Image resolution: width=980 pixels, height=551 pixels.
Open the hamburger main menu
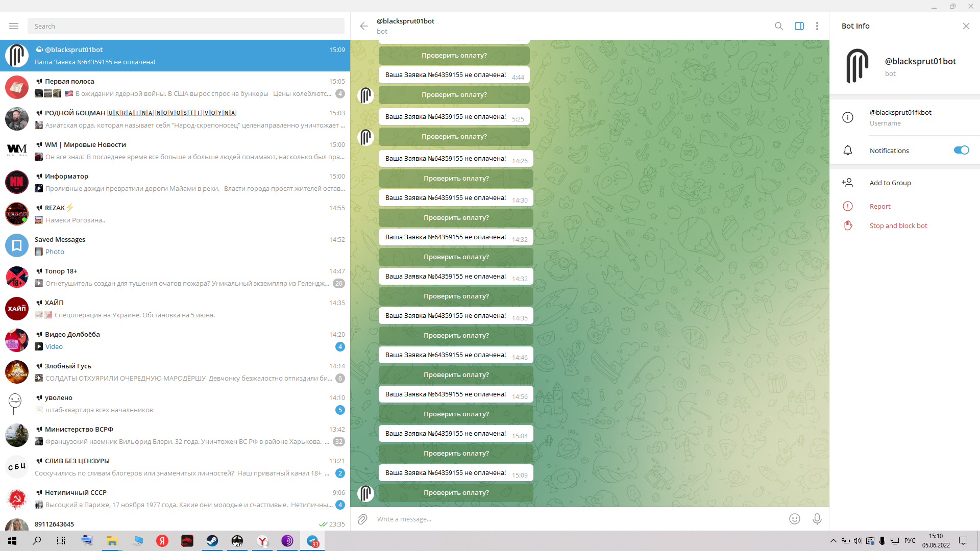click(x=14, y=26)
